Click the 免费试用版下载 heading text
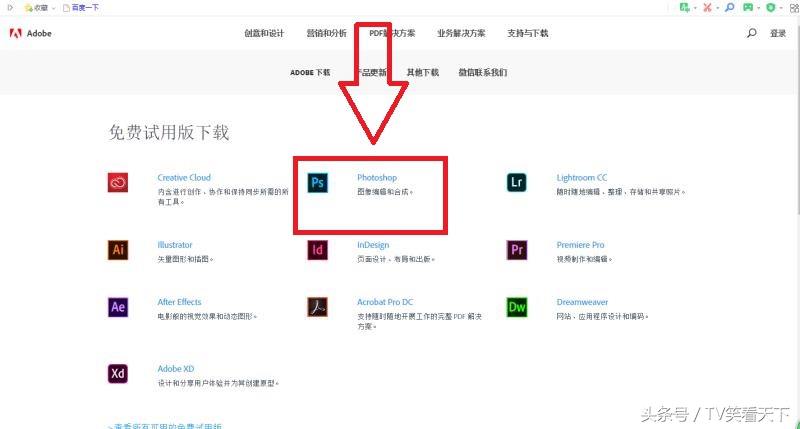This screenshot has width=800, height=429. [x=169, y=132]
